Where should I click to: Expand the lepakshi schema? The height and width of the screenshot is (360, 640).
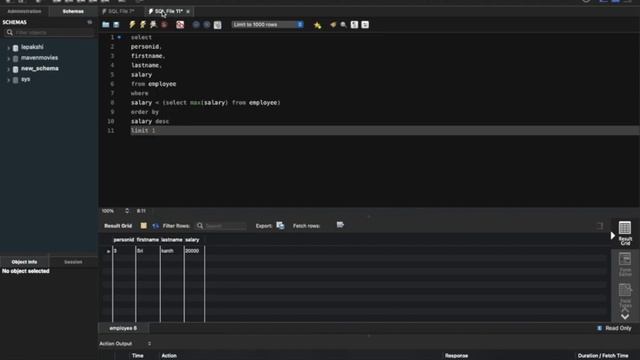[x=9, y=48]
